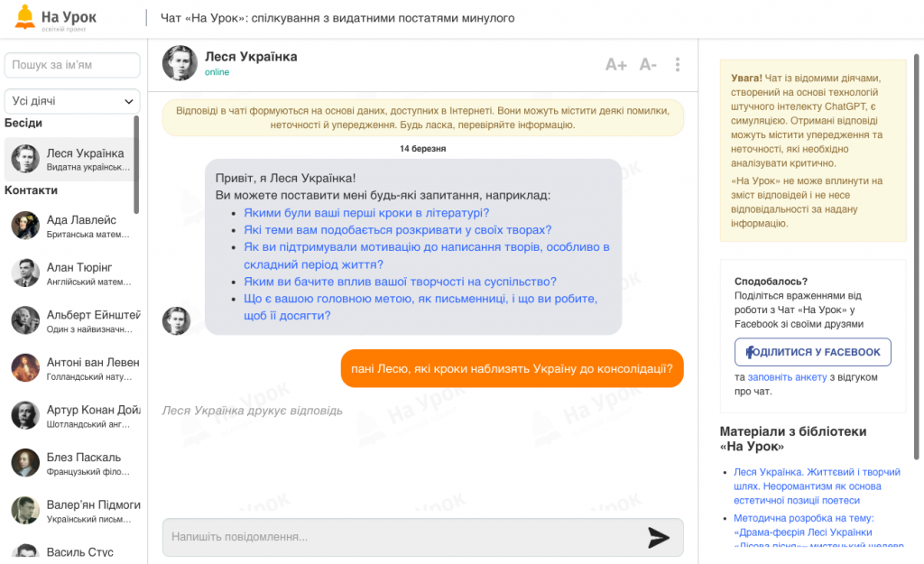
Task: Click the Бесіди section heading
Action: click(23, 123)
